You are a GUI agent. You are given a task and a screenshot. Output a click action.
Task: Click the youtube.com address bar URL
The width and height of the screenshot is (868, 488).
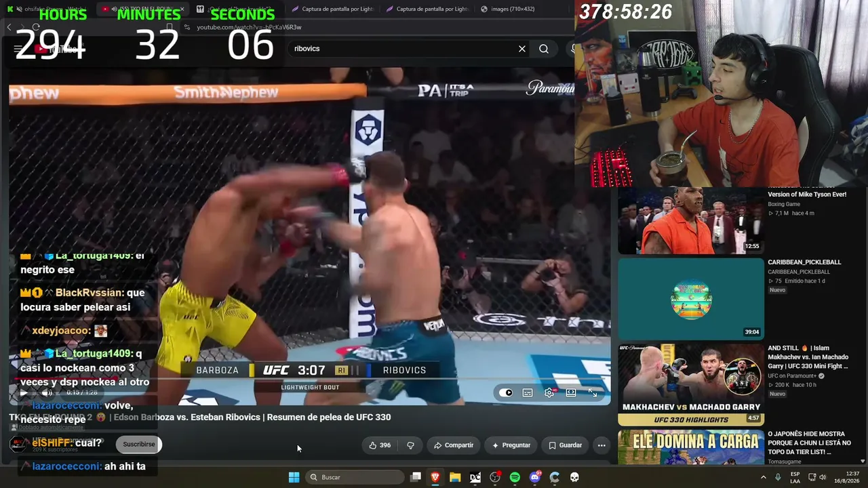(249, 27)
